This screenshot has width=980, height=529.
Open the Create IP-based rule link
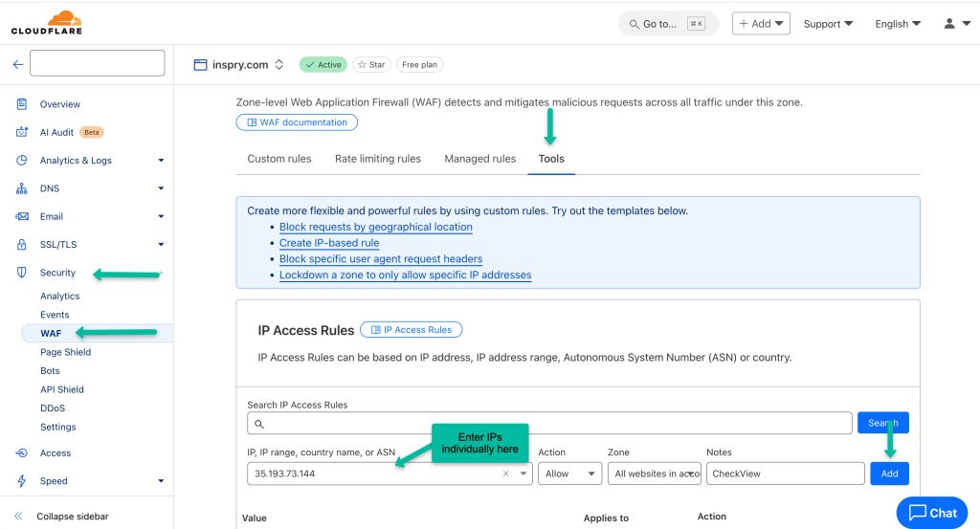coord(329,243)
